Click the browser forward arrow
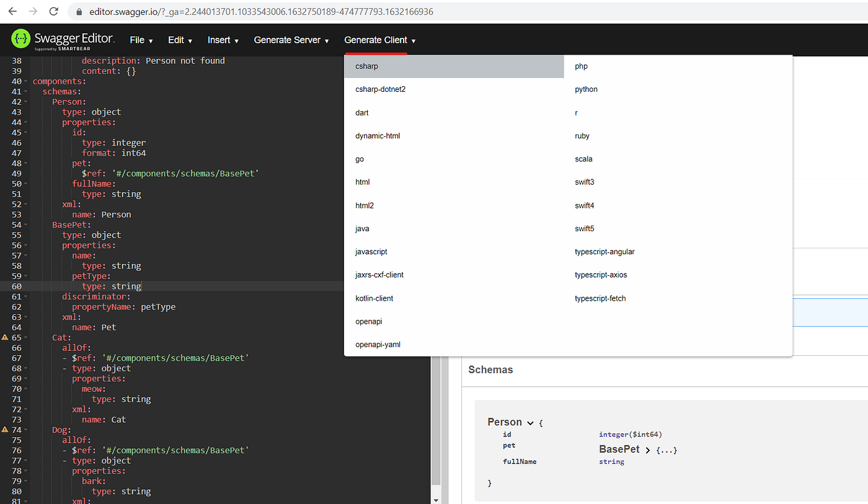 click(x=33, y=11)
